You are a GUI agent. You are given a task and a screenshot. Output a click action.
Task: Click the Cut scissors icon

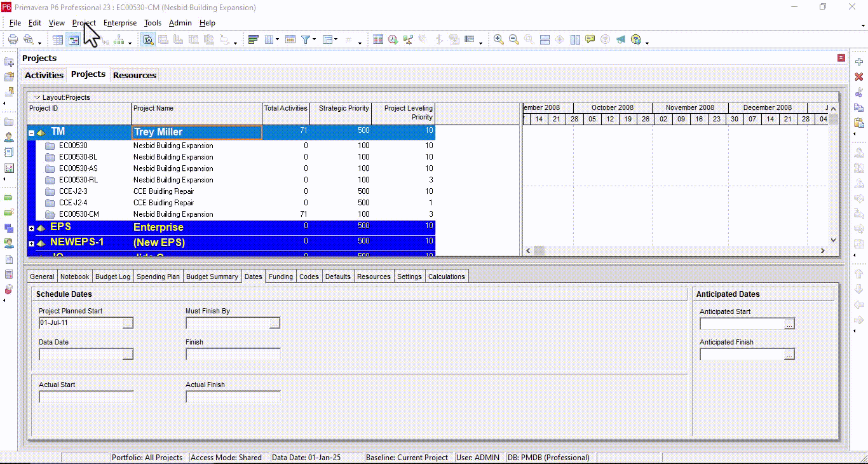coord(859,92)
